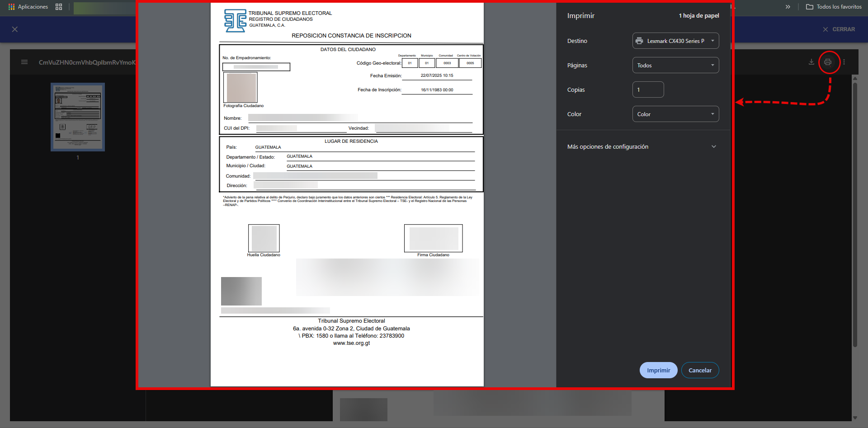Expand Más opciones de configuración
868x428 pixels.
pyautogui.click(x=642, y=146)
